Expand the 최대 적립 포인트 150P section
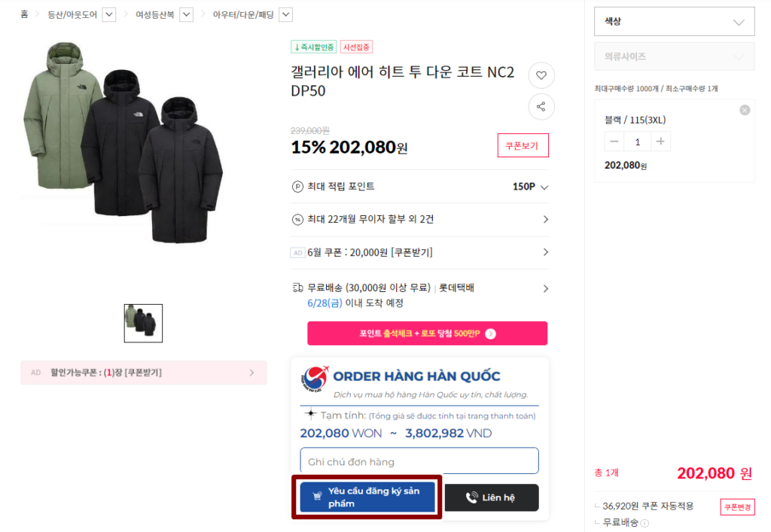Screen dimensions: 771x532 [x=544, y=187]
